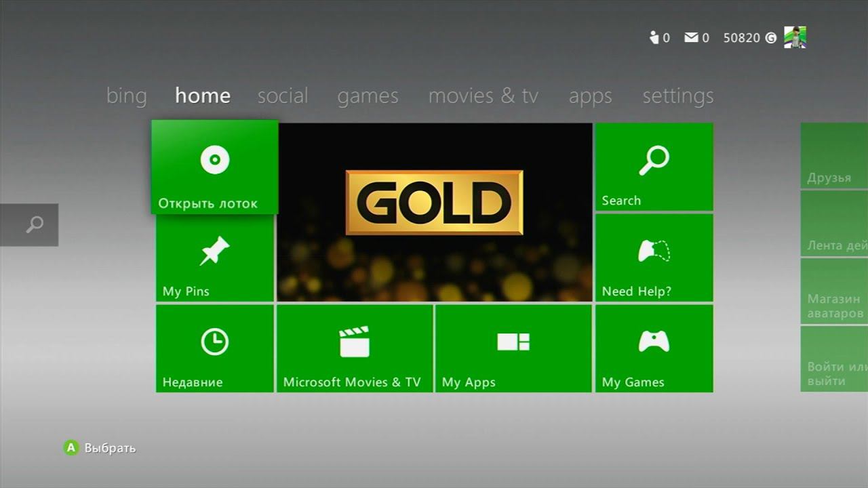This screenshot has width=868, height=488.
Task: Click the gray magnifier tab at left edge
Action: (29, 224)
